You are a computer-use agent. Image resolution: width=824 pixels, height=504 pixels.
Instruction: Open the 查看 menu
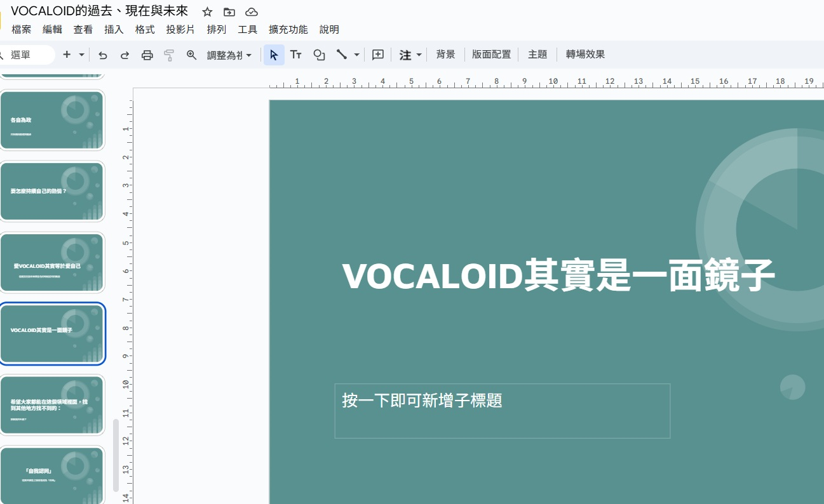pos(83,29)
